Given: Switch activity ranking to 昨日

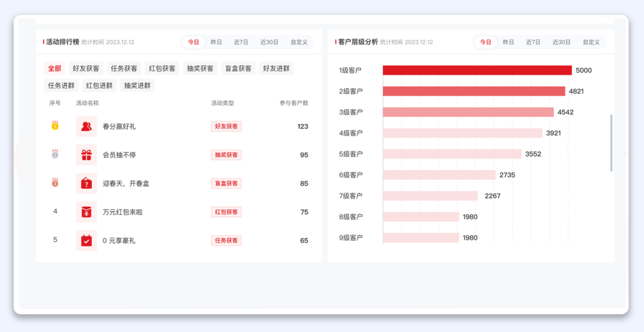Looking at the screenshot, I should point(216,42).
